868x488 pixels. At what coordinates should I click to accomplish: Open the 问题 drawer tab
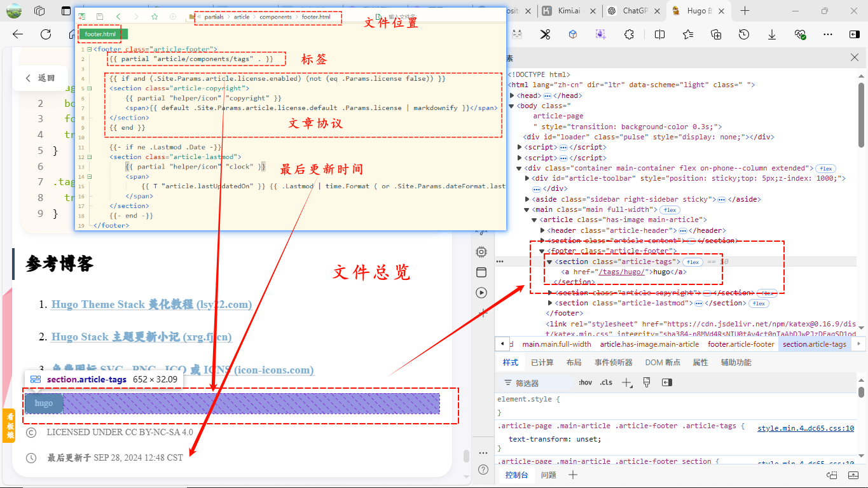[548, 475]
